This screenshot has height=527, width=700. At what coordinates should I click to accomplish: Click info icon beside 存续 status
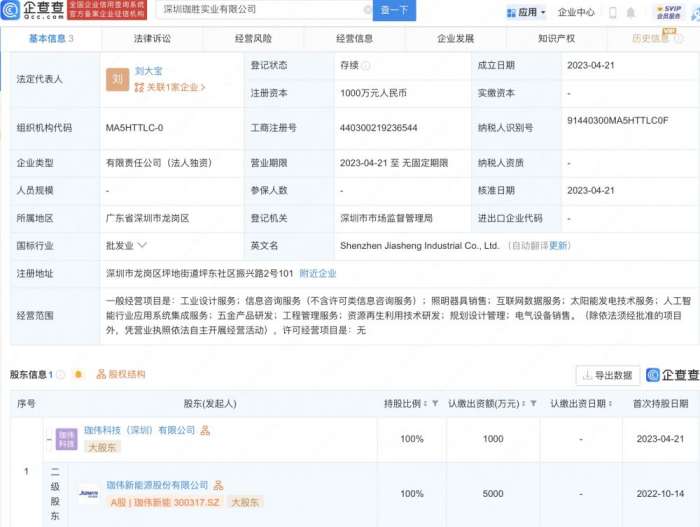coord(366,66)
